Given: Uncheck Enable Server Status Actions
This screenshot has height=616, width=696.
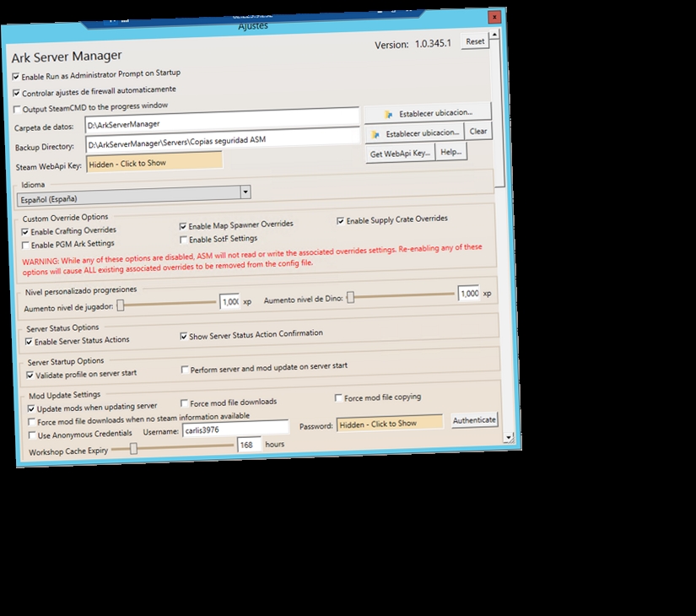Looking at the screenshot, I should click(x=29, y=342).
